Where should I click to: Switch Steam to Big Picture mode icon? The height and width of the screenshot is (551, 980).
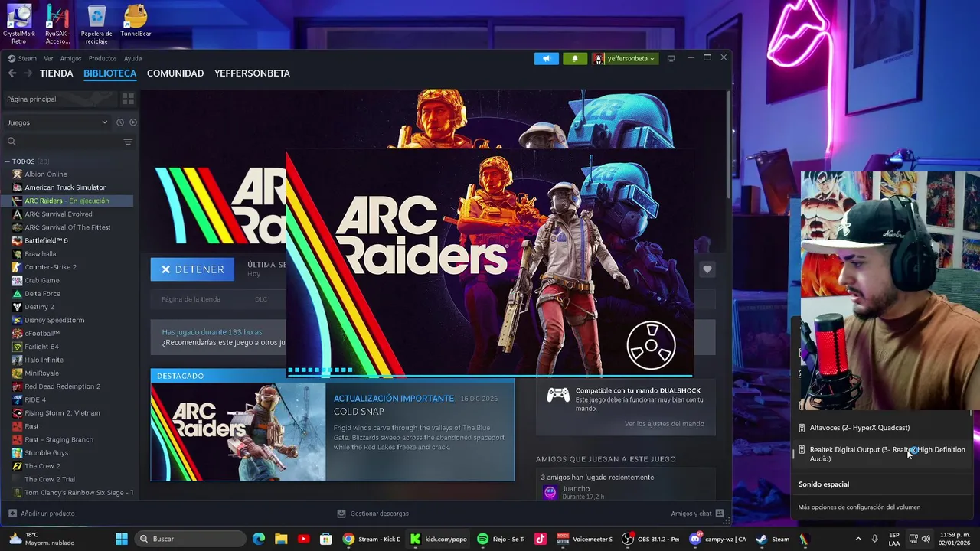[x=671, y=58]
